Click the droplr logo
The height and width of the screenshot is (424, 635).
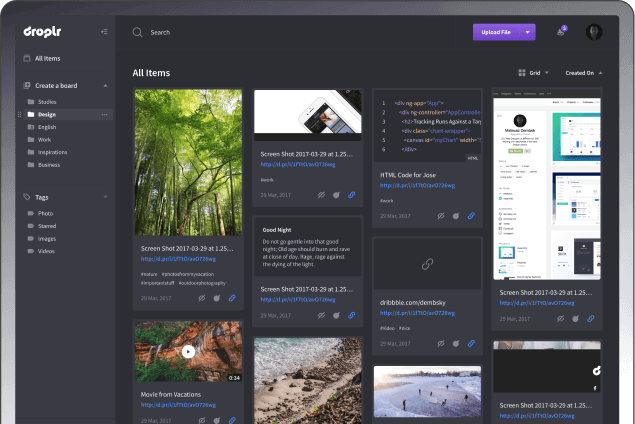(42, 32)
